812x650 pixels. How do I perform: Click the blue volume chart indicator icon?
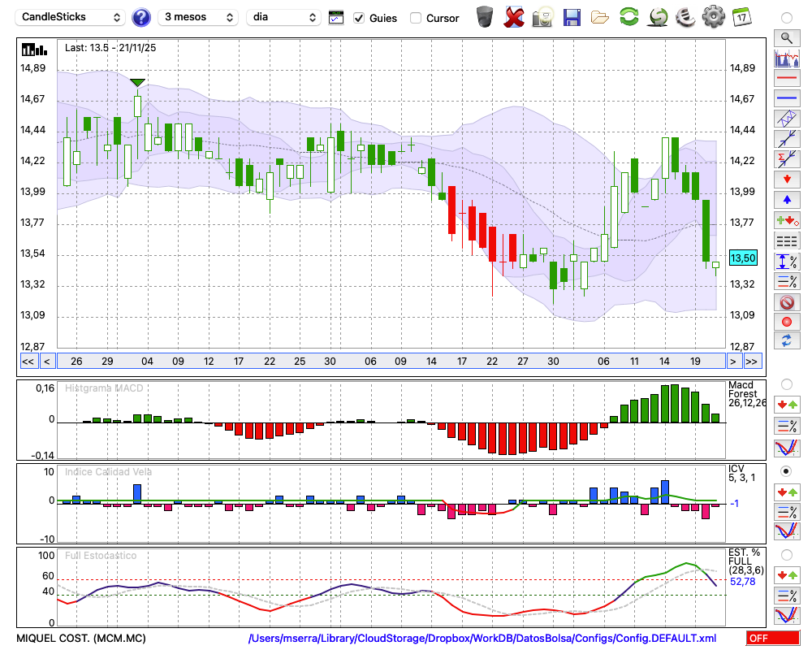coord(787,58)
